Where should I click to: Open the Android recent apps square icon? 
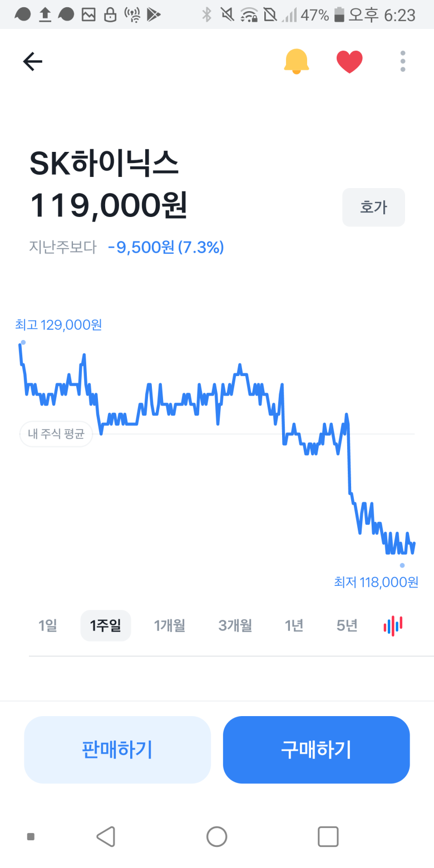coord(328,836)
